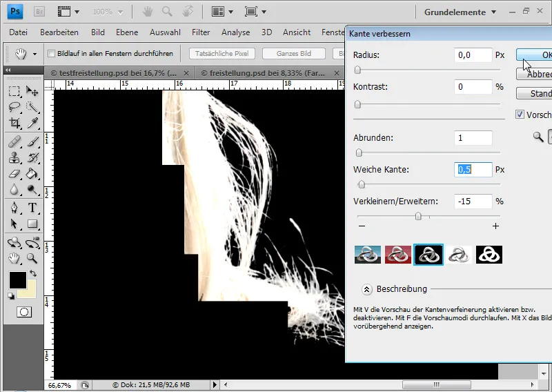Screen dimensions: 552x392
Task: Select the 3D Rotate tool
Action: pos(14,243)
